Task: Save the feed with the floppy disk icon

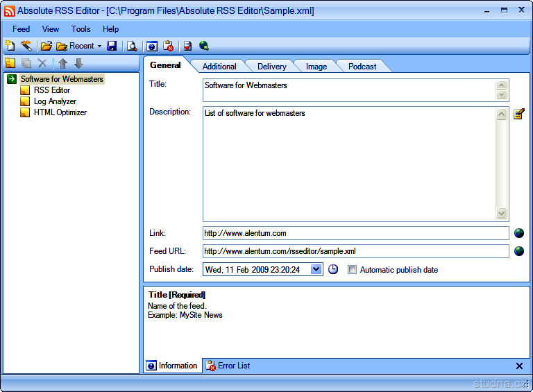Action: 112,46
